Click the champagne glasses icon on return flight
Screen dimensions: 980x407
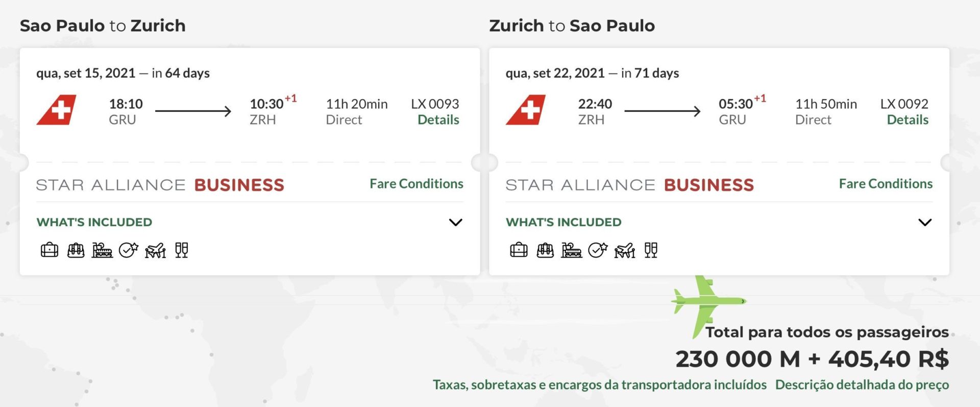click(651, 250)
